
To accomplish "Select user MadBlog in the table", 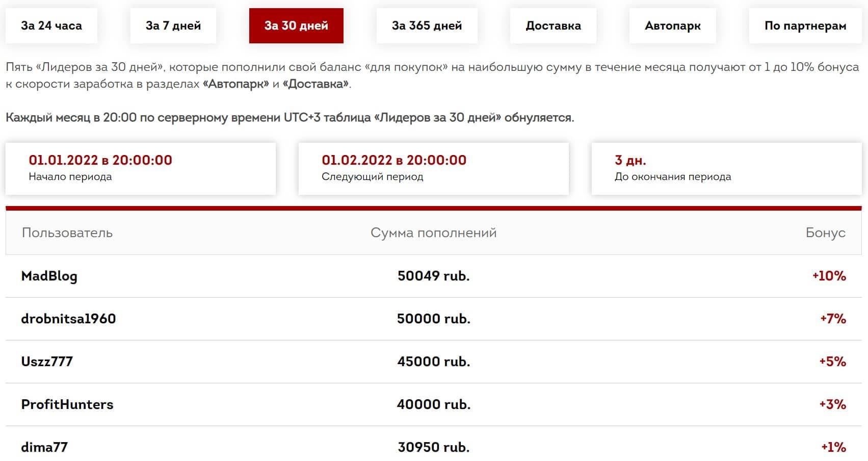I will click(49, 276).
